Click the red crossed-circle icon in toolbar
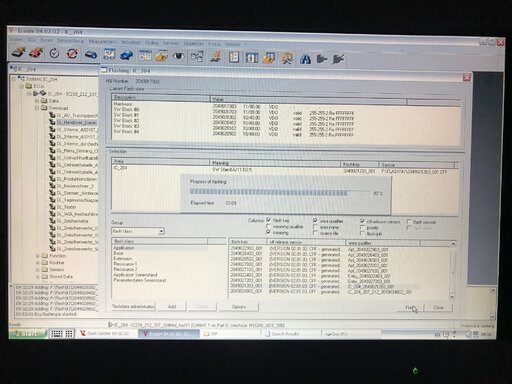 [x=72, y=53]
